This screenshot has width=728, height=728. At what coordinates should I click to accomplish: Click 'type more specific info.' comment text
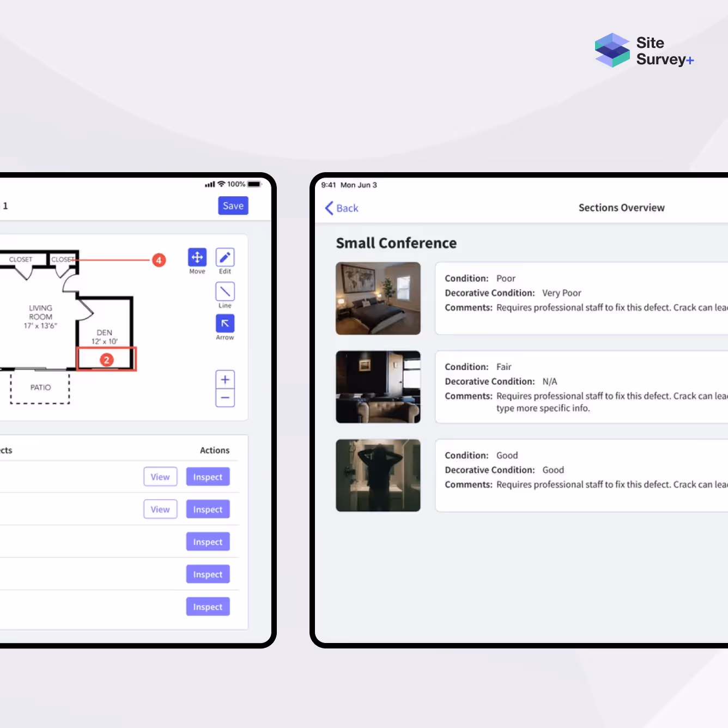pos(543,408)
